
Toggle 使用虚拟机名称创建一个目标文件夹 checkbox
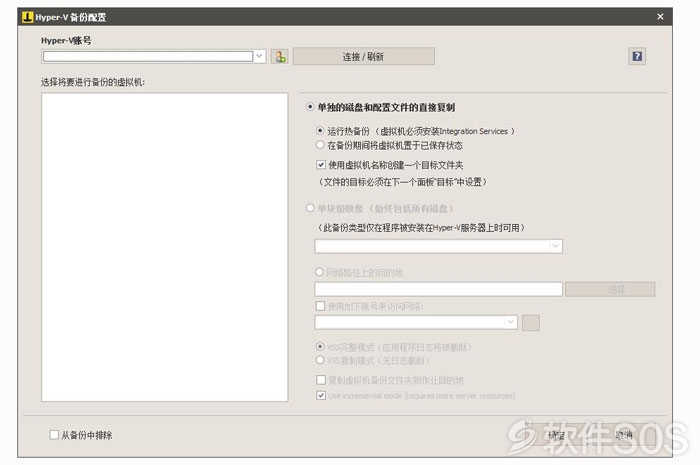[x=321, y=165]
